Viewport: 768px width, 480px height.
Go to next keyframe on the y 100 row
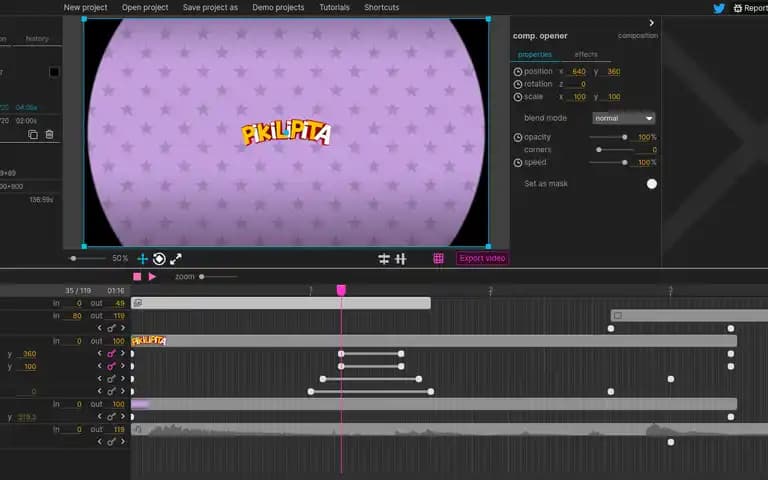coord(123,366)
